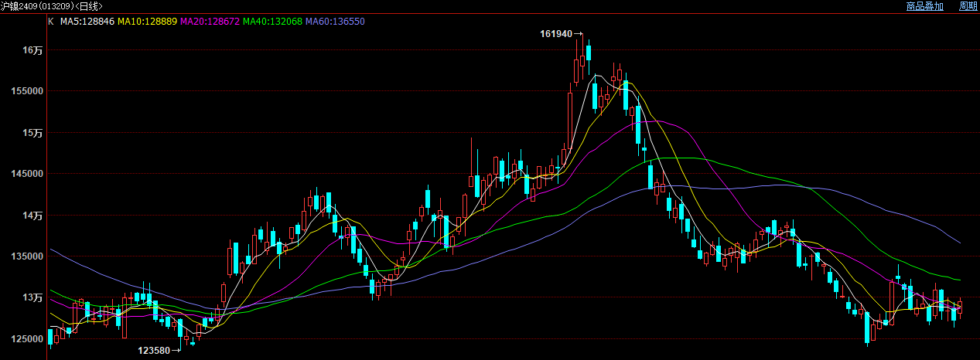Open the 周期 period link
Screen dimensions: 980x360
click(968, 6)
